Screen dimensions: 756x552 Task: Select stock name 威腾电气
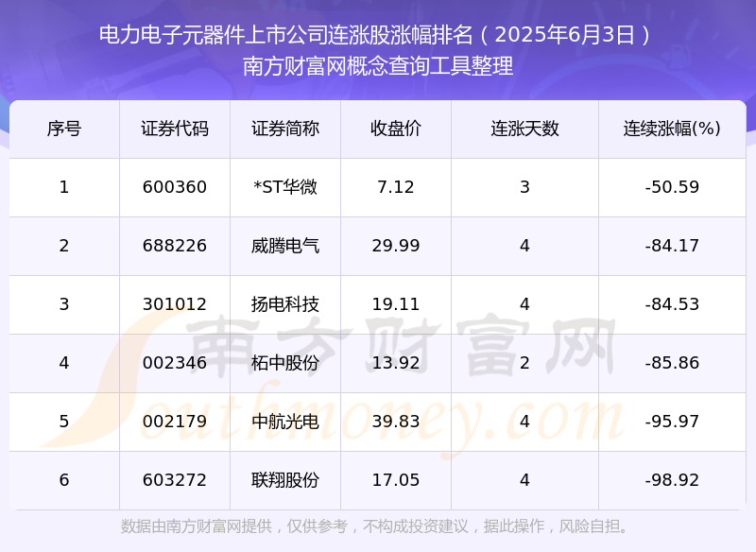tap(285, 246)
